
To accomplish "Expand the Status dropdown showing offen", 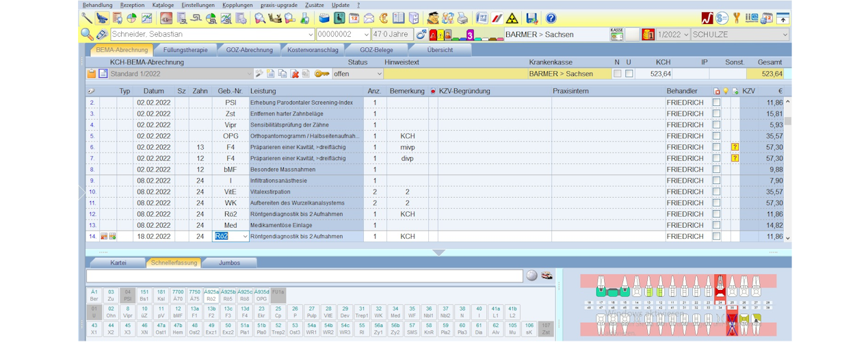I will [378, 74].
